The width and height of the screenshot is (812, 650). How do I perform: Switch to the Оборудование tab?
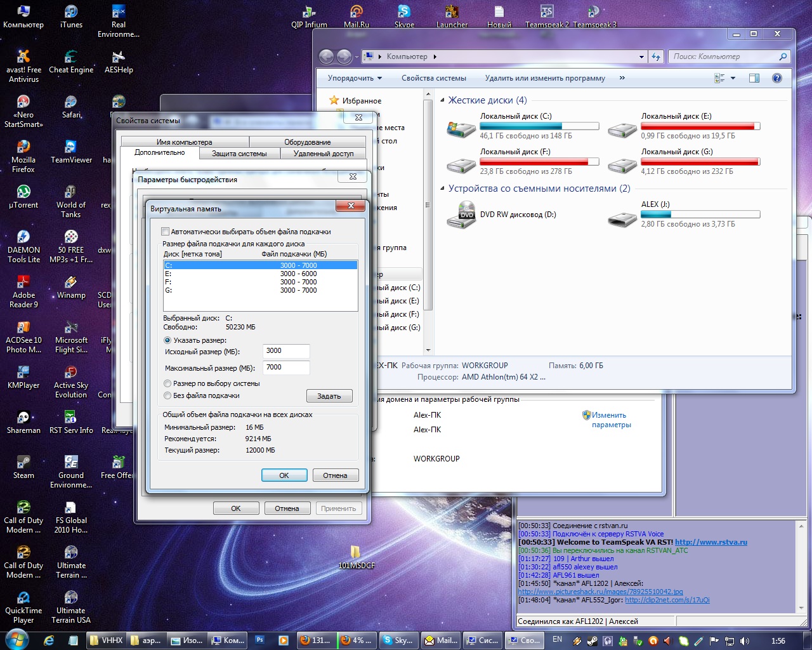pyautogui.click(x=307, y=142)
